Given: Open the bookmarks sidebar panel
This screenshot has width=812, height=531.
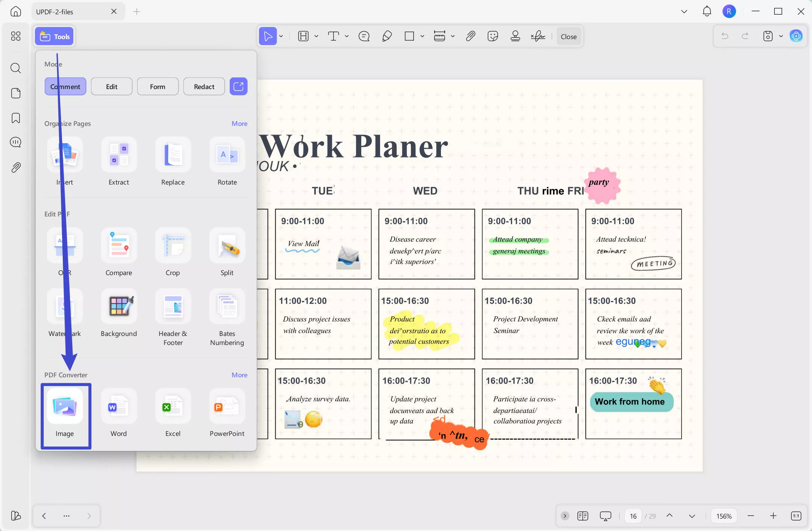Looking at the screenshot, I should click(15, 118).
